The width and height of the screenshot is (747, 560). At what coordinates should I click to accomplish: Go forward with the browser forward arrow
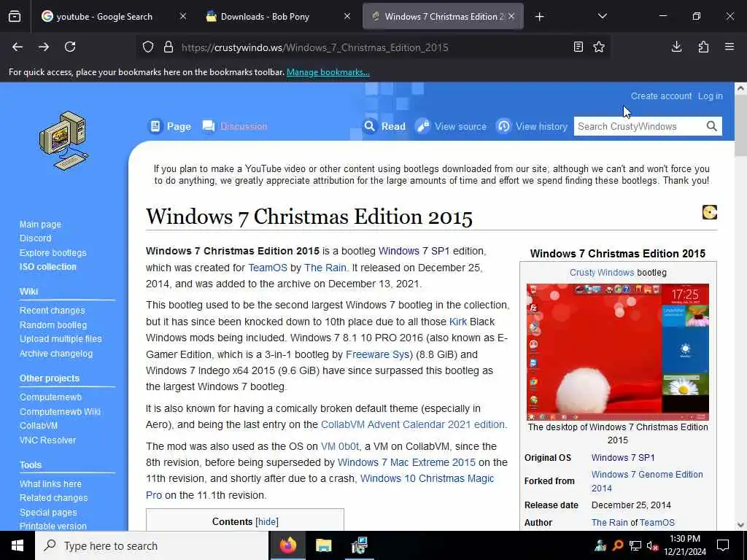point(44,47)
